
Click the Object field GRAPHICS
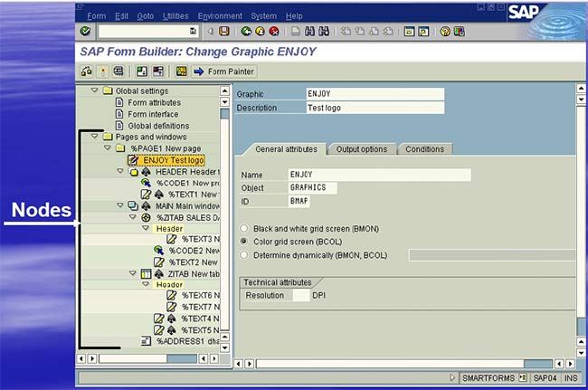[312, 187]
